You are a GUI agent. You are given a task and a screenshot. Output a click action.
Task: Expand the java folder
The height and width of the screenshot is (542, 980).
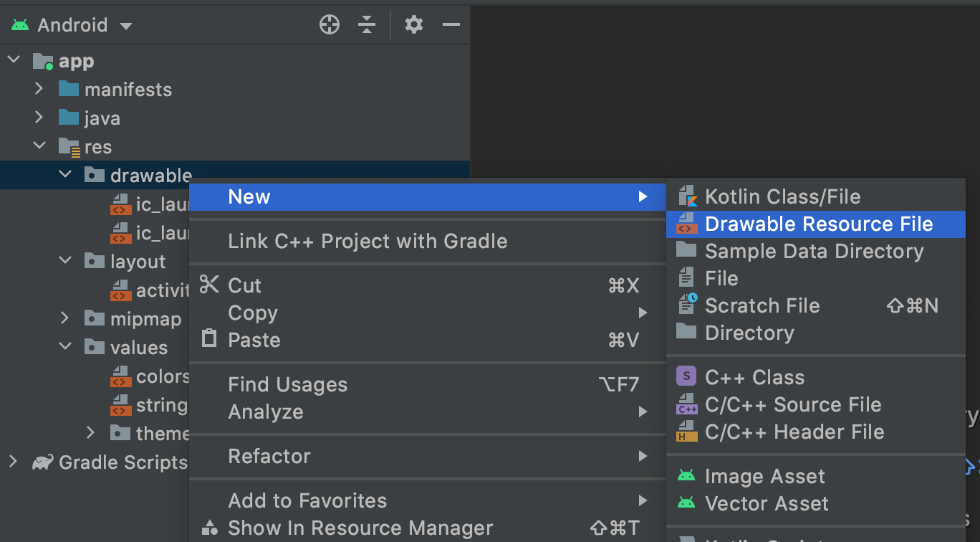point(39,118)
